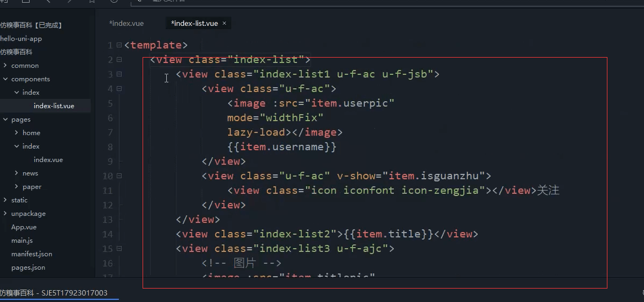Fold the index-list1 view at line 3
This screenshot has width=644, height=302.
(x=119, y=74)
